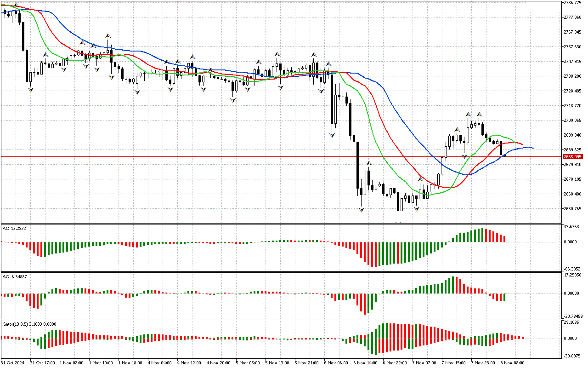Click the 2786.975 price scale value
588x368 pixels.
tap(573, 3)
